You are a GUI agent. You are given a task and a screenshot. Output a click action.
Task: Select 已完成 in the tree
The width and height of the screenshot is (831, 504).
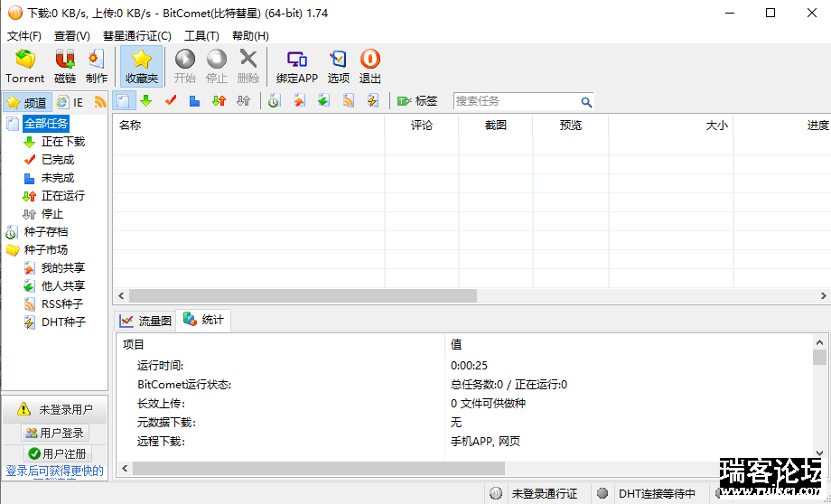tap(58, 160)
